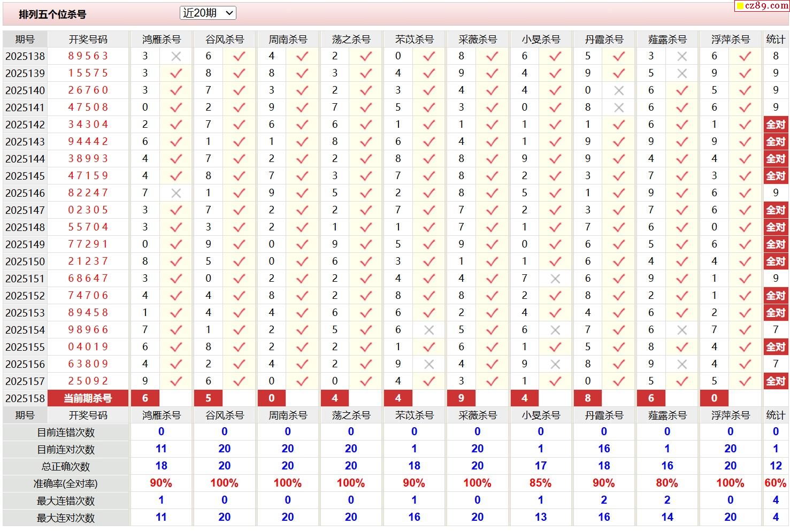Click the bottom 统计 column header

(776, 415)
